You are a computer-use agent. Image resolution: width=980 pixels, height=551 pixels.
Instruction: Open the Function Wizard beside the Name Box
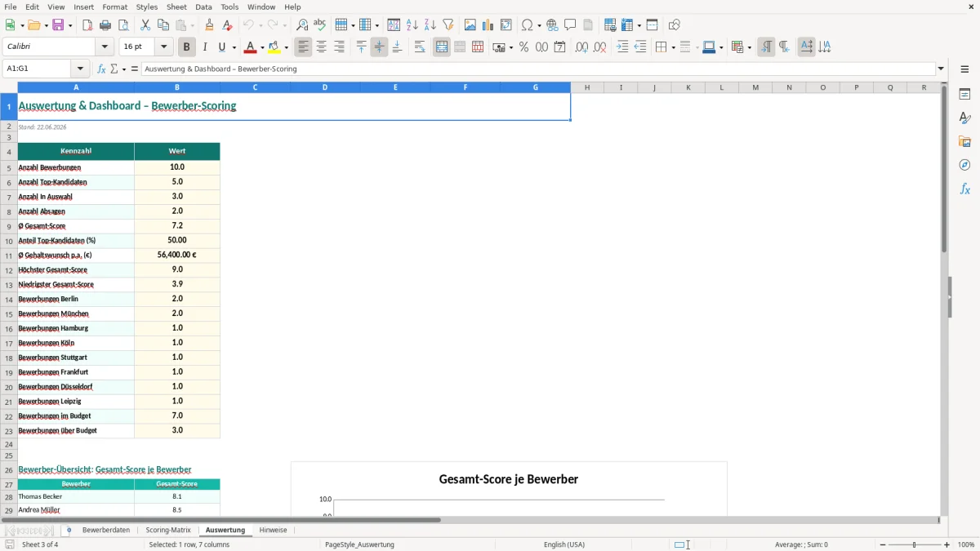[102, 69]
